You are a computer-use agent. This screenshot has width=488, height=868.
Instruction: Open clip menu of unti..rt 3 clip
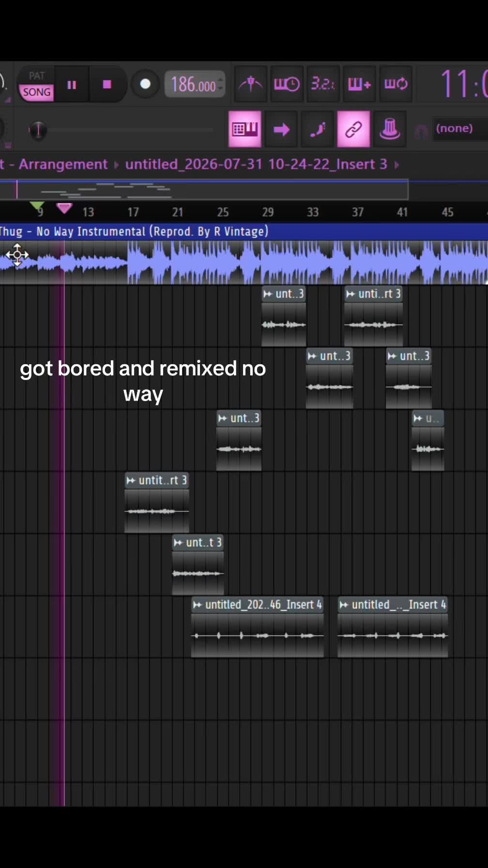pyautogui.click(x=351, y=294)
